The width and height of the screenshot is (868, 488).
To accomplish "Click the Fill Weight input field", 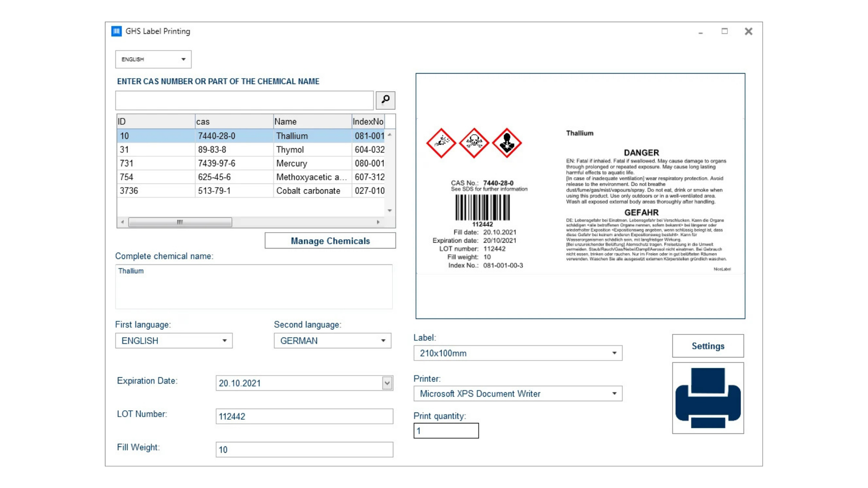I will pyautogui.click(x=304, y=450).
